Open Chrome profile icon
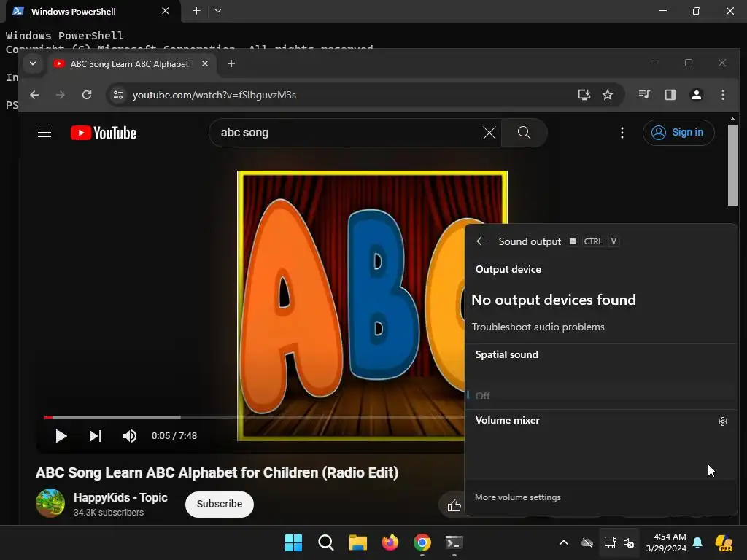This screenshot has height=560, width=747. (x=697, y=95)
